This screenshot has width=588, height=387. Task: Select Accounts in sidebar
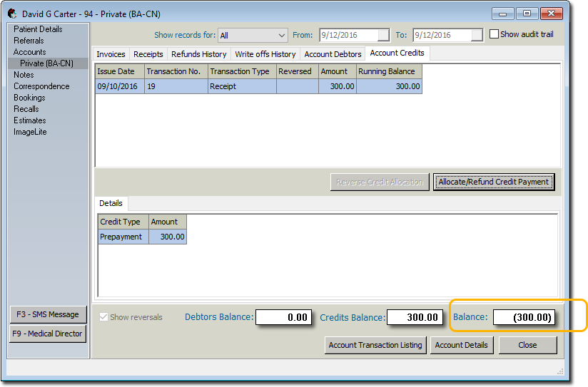[30, 52]
